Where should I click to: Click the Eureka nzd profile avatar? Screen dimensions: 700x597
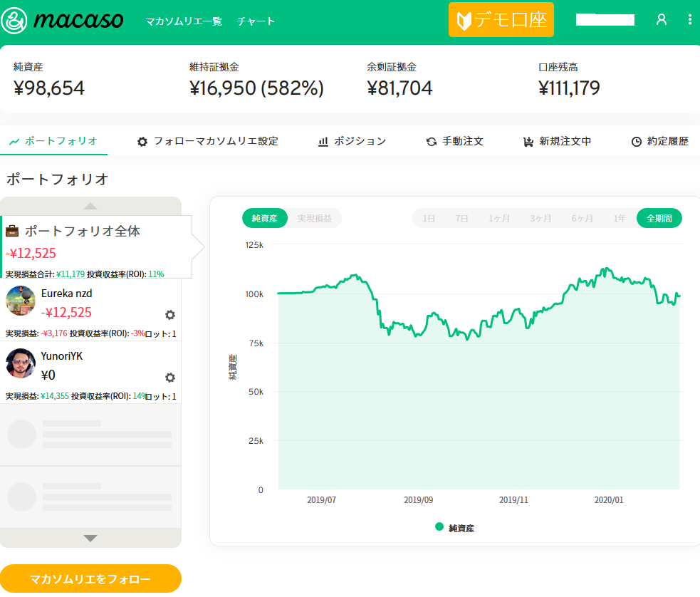tap(21, 301)
